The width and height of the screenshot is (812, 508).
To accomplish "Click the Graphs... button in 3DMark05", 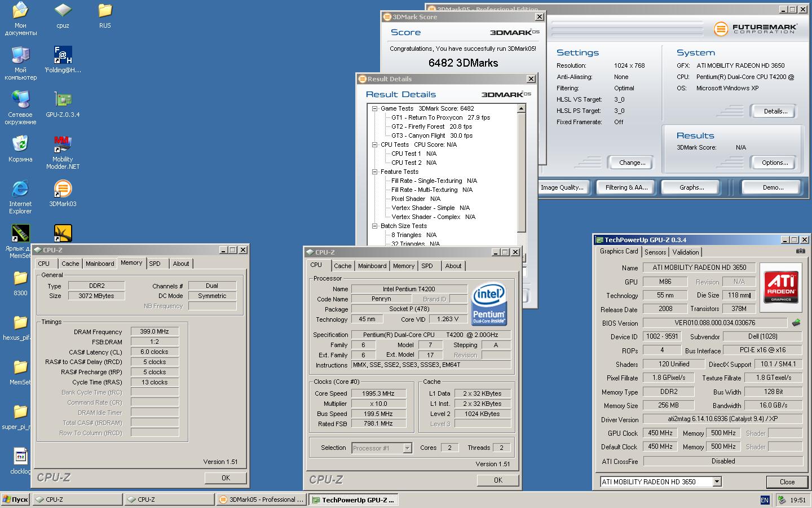I will pos(692,187).
